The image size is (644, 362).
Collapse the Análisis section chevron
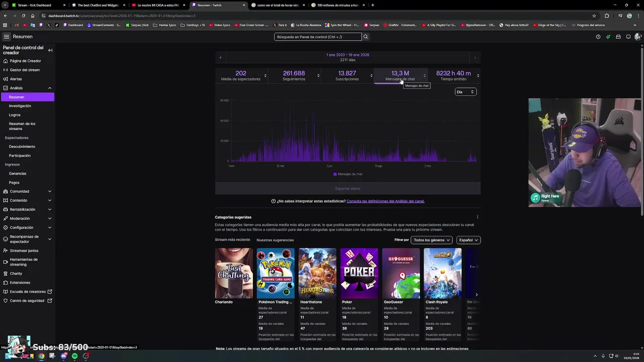(x=50, y=88)
